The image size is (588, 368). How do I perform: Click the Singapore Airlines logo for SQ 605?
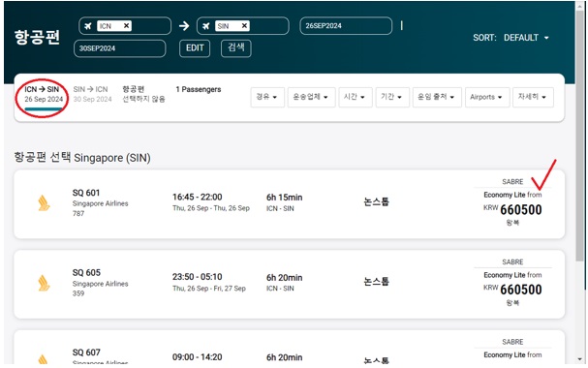(x=44, y=283)
